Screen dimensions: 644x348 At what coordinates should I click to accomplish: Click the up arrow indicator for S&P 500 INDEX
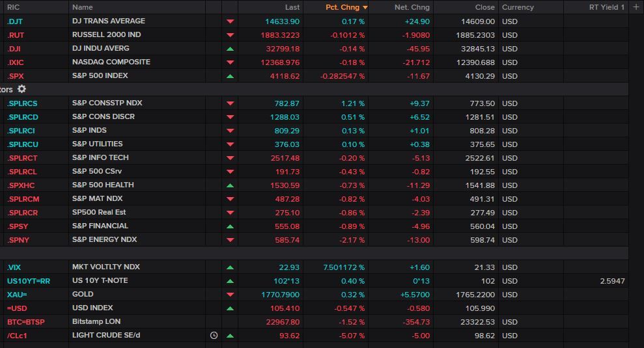230,76
